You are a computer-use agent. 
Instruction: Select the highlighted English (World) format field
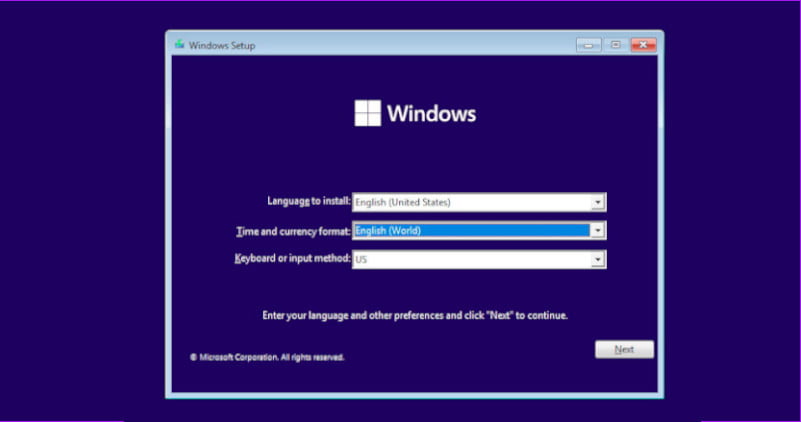coord(471,231)
